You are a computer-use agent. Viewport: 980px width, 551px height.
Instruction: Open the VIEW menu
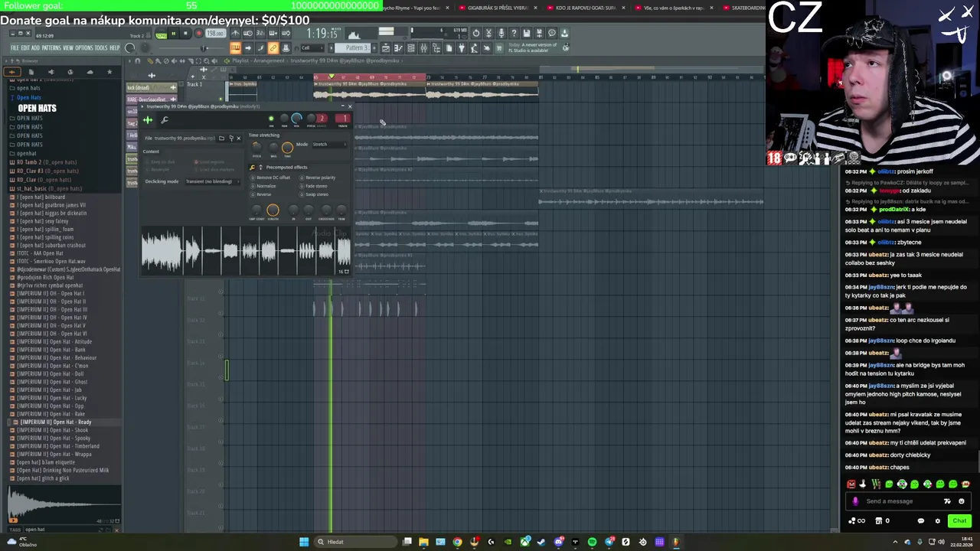coord(67,48)
